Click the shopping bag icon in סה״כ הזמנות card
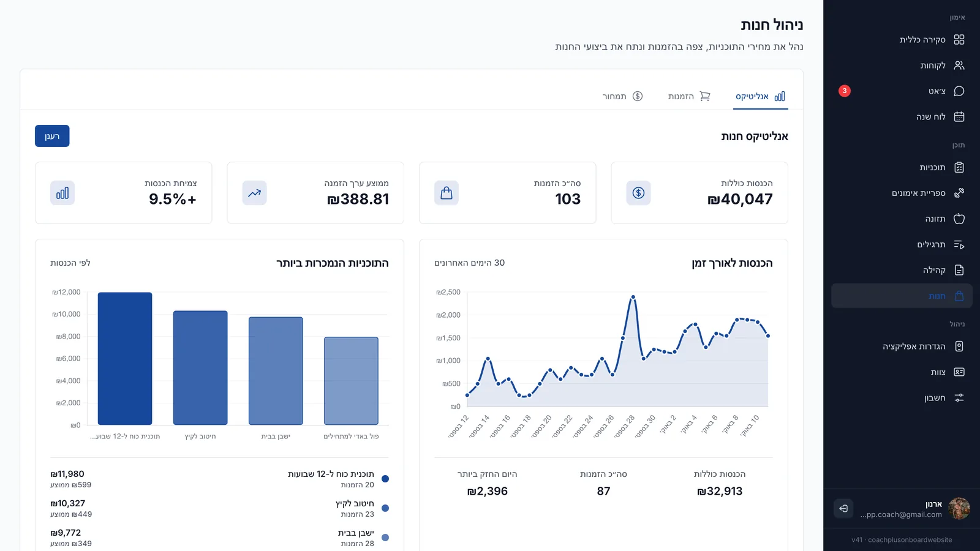Screen dimensions: 980x551 [x=447, y=193]
